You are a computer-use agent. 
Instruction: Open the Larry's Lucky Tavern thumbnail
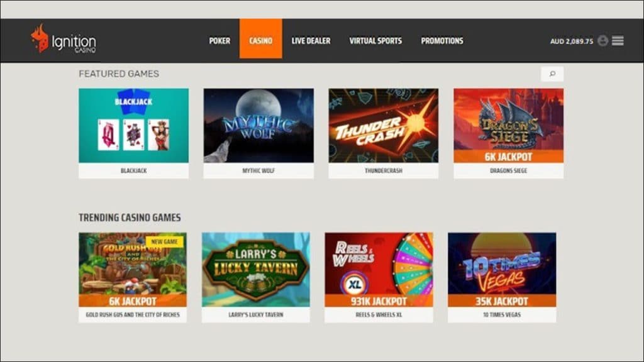click(x=255, y=270)
